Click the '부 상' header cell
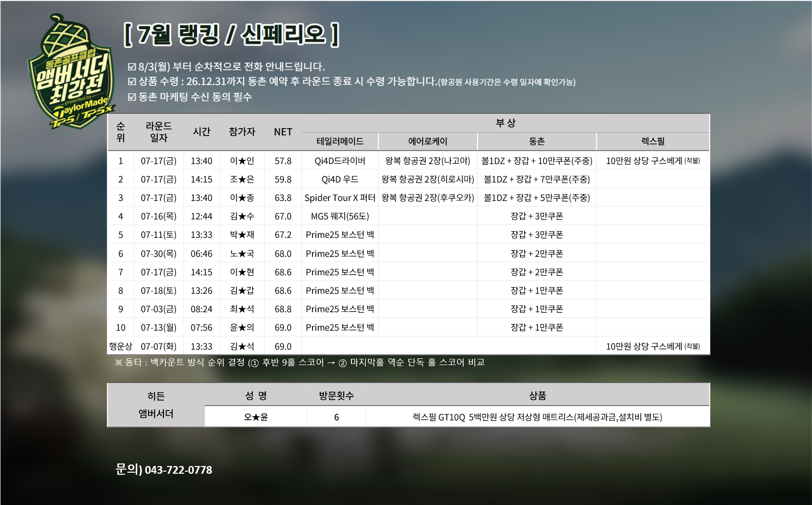 506,123
